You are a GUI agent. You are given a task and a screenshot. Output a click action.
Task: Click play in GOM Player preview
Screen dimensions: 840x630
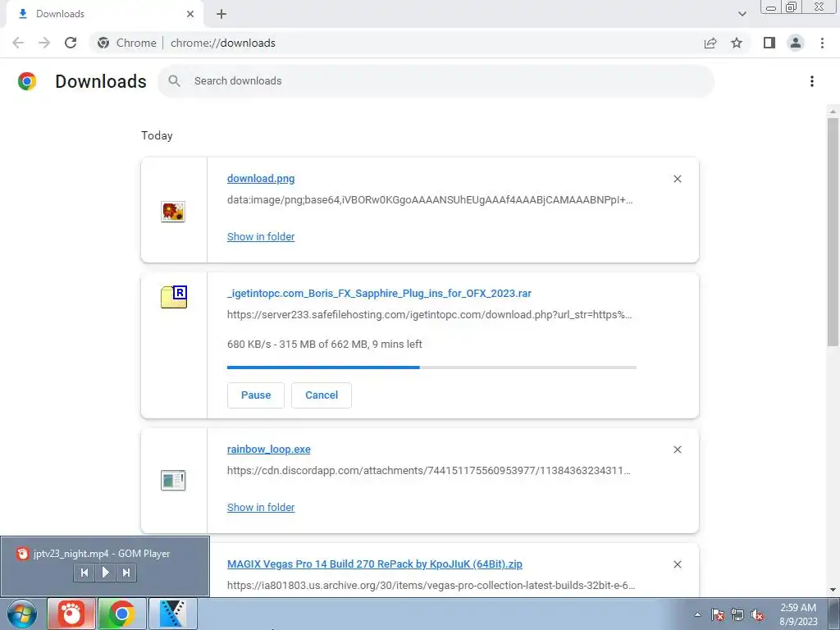tap(105, 573)
